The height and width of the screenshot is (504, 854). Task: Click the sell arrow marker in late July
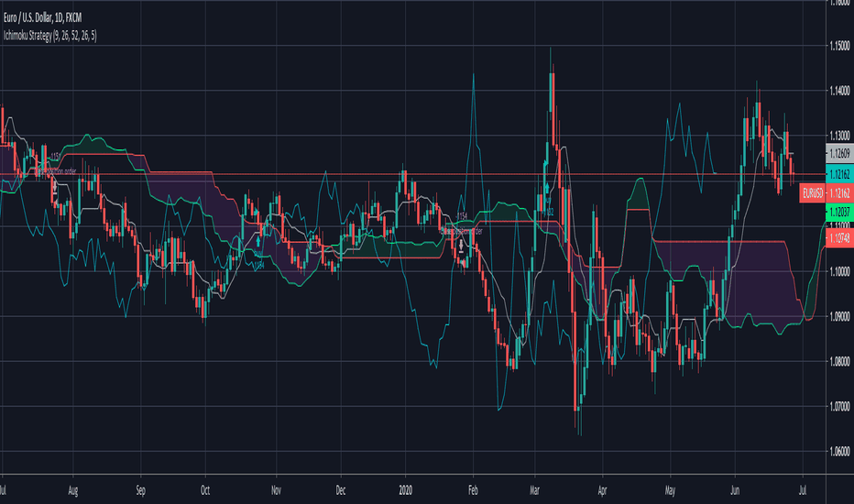coord(54,188)
